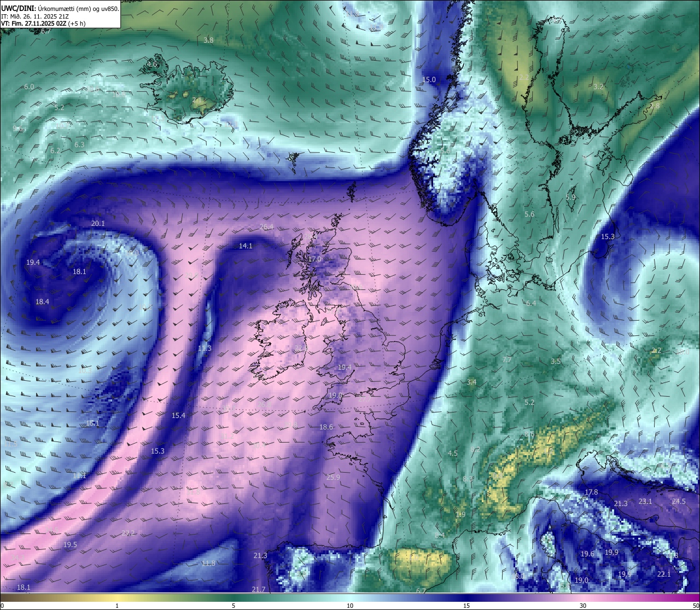Click the 4.6 value over northwest Iceland
The width and height of the screenshot is (700, 610).
pyautogui.click(x=152, y=64)
